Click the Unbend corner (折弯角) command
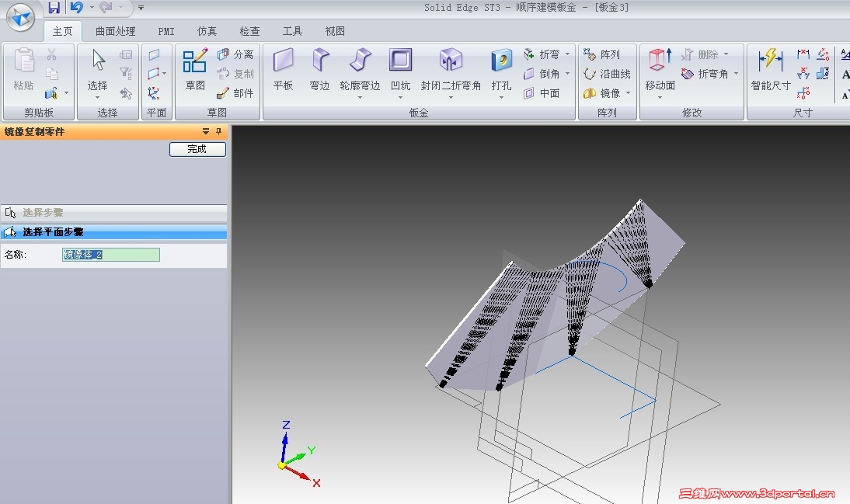The image size is (850, 504). 705,74
